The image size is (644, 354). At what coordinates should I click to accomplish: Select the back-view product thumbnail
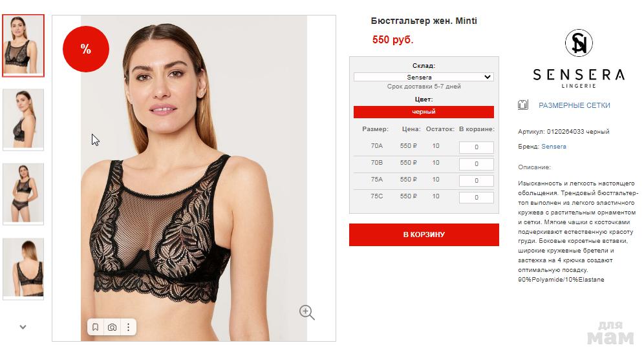(x=23, y=269)
